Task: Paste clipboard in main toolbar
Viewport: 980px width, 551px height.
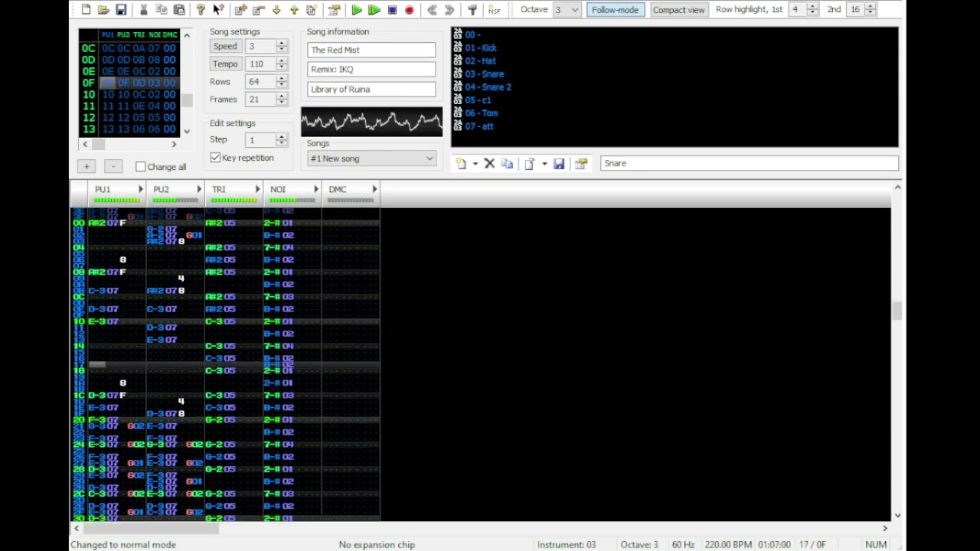Action: pyautogui.click(x=179, y=10)
